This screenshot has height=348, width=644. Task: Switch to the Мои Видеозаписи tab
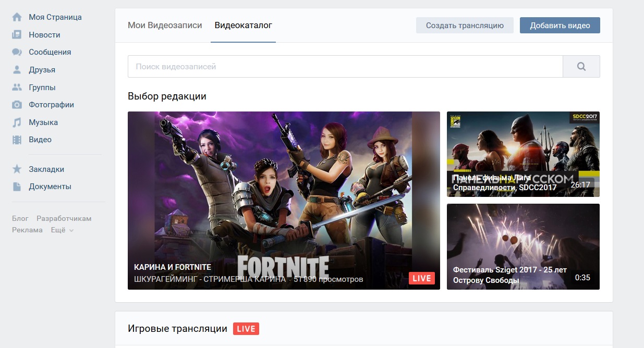[x=165, y=25]
